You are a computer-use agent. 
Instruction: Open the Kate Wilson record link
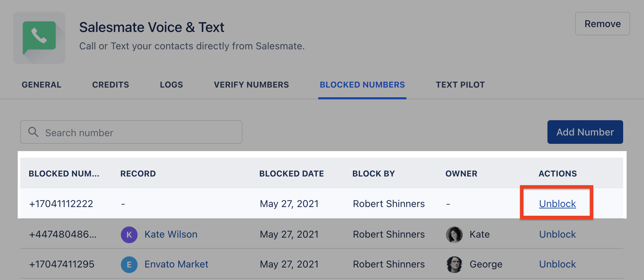tap(171, 234)
